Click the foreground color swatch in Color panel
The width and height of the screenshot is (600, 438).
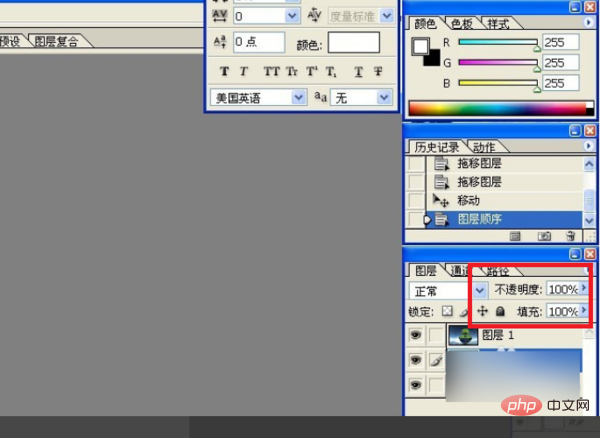[x=420, y=46]
